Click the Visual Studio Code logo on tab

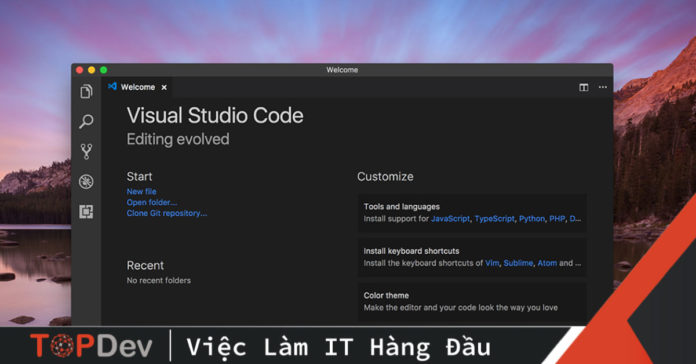(x=112, y=86)
